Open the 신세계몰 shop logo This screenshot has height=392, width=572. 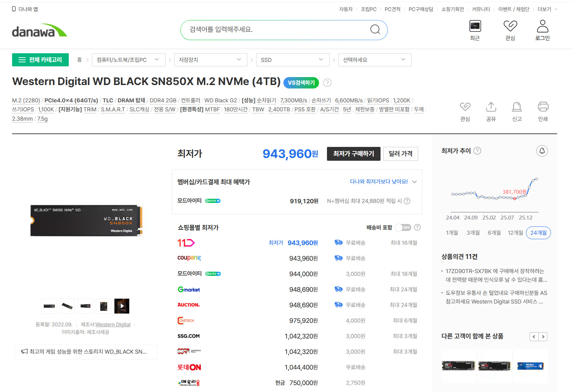[x=189, y=352]
